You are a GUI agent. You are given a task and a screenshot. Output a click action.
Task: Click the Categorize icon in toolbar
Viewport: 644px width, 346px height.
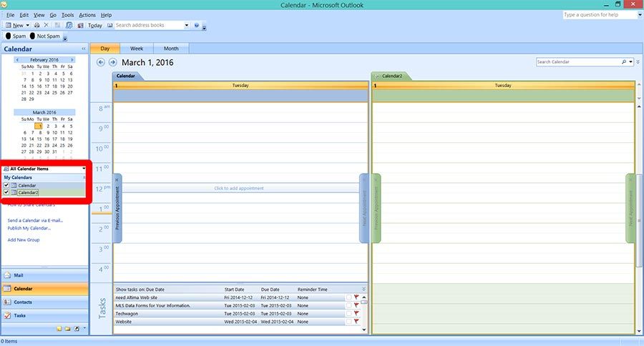pyautogui.click(x=57, y=26)
